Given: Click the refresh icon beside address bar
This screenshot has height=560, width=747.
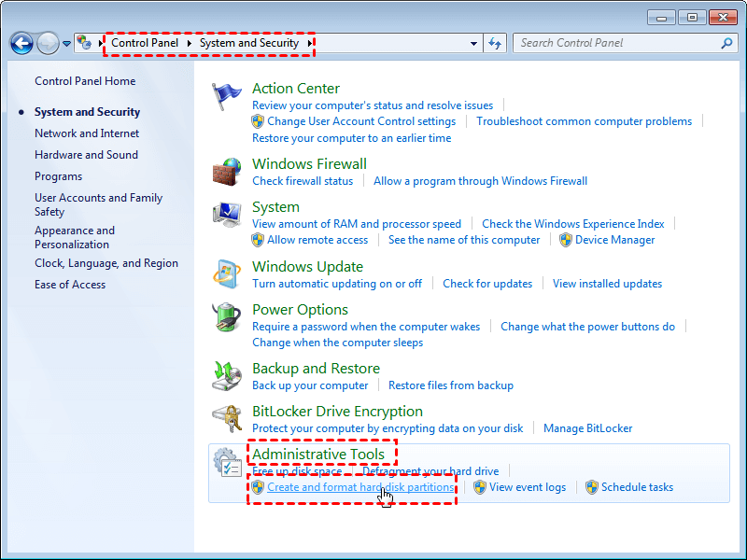Looking at the screenshot, I should click(x=495, y=44).
